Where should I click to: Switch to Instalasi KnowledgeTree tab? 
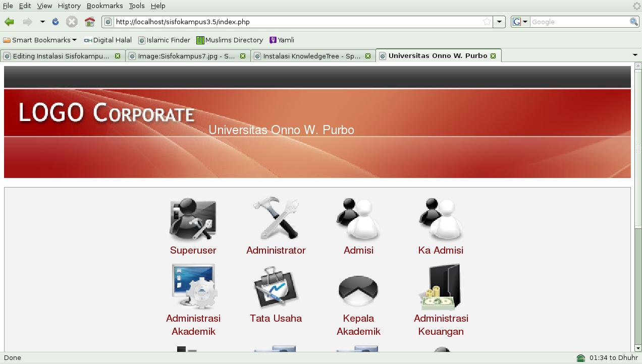(312, 56)
